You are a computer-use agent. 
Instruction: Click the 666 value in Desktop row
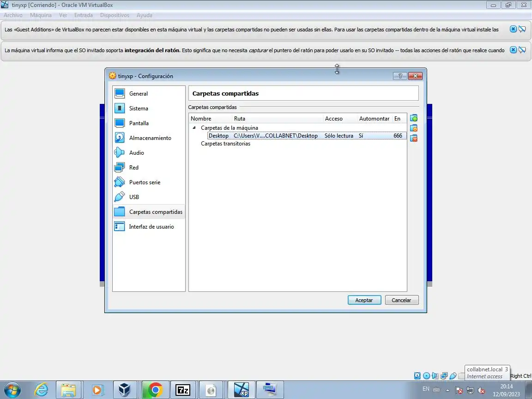(398, 136)
